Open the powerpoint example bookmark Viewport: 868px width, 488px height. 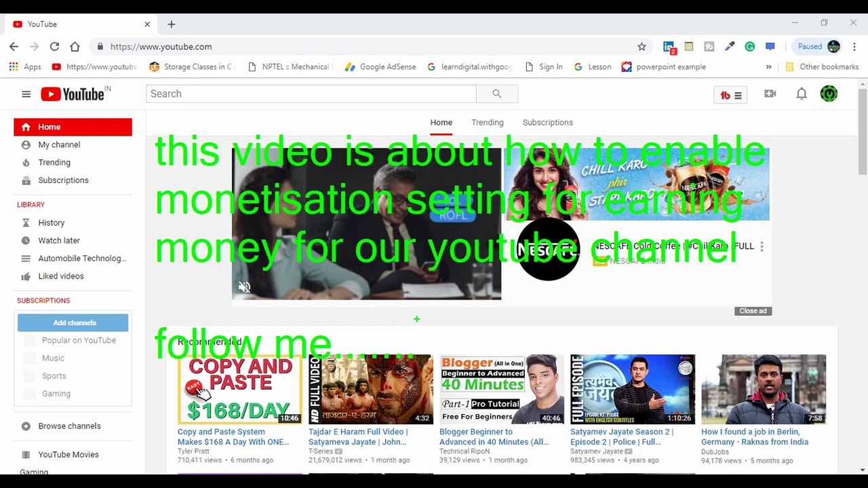tap(664, 67)
